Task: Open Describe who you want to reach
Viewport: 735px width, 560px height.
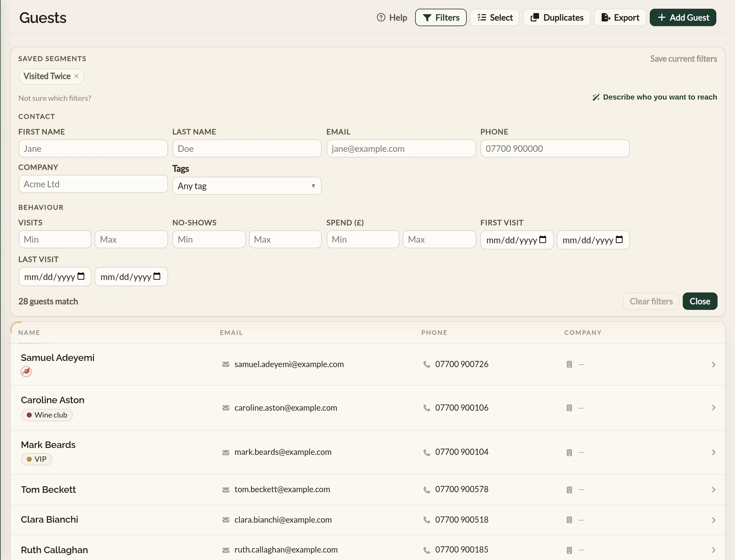Action: click(655, 97)
